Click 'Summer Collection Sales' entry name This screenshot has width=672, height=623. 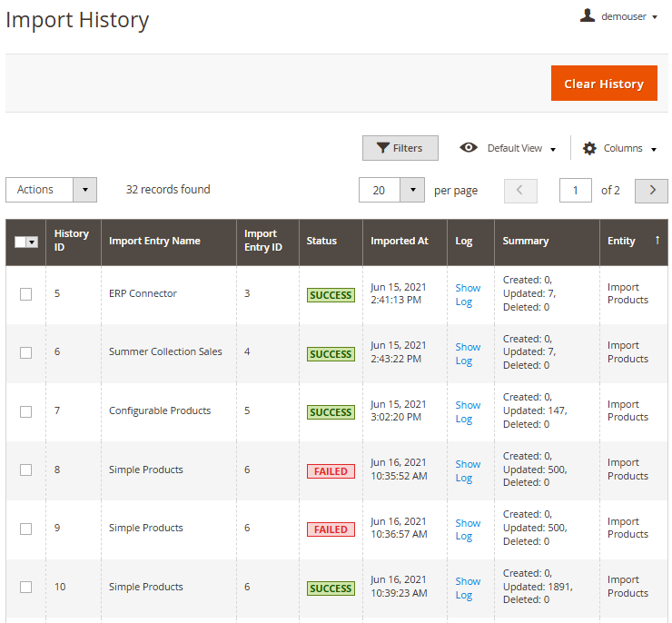pos(165,351)
